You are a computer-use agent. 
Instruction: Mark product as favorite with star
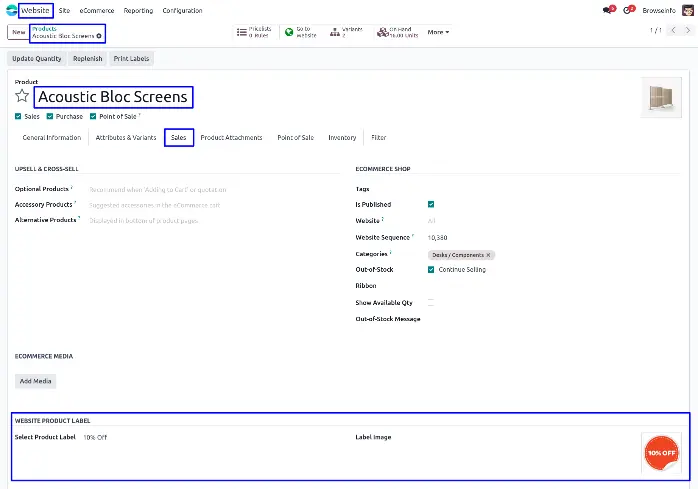(22, 97)
